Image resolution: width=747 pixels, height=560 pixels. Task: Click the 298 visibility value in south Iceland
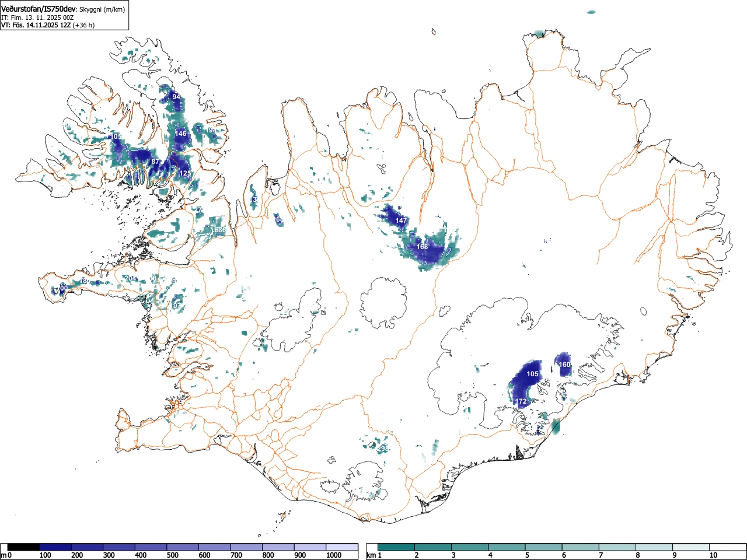point(383,448)
